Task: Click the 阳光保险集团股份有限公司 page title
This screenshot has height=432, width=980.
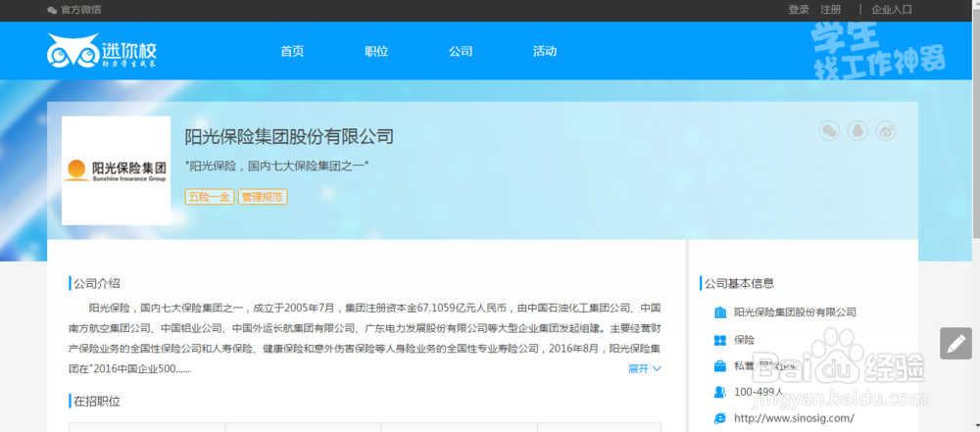Action: 289,136
